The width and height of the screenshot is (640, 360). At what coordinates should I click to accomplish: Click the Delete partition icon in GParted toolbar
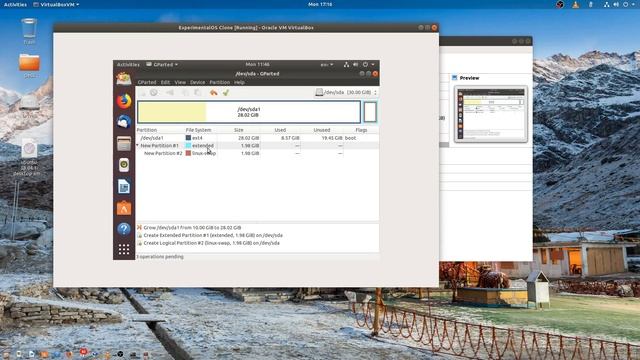[154, 93]
